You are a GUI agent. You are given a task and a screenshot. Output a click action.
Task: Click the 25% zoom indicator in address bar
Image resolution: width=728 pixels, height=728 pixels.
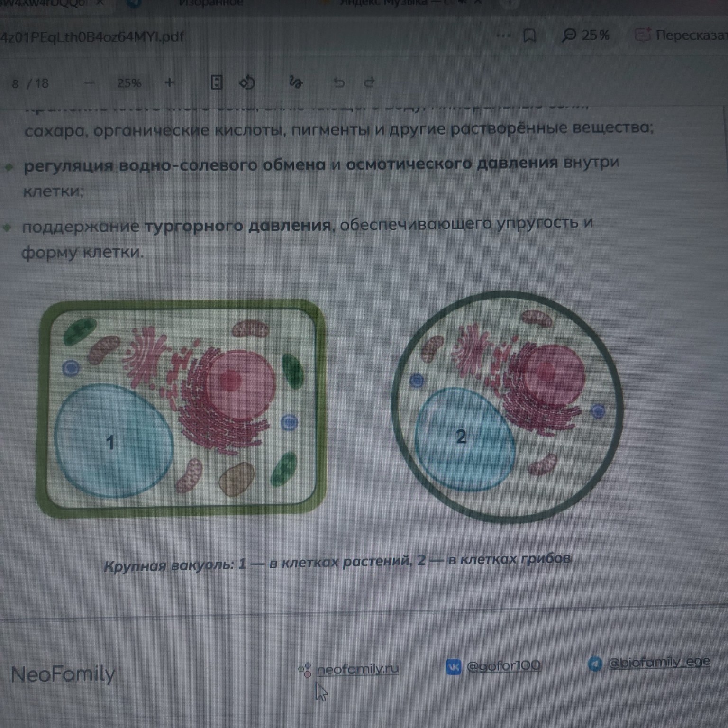[x=586, y=36]
